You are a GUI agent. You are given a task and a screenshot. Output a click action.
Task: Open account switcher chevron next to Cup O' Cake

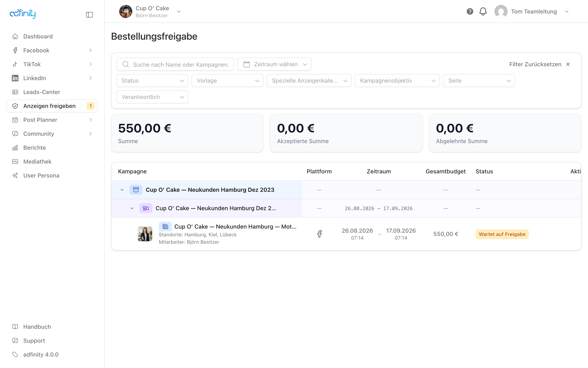tap(179, 11)
